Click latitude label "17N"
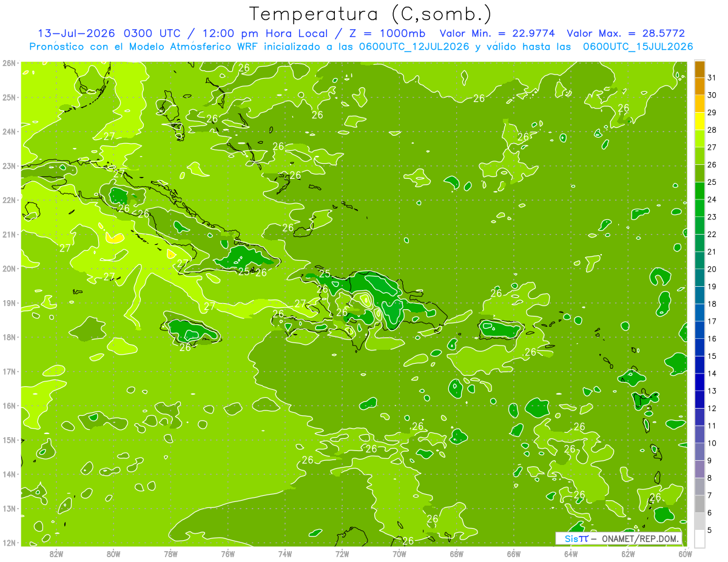This screenshot has width=728, height=562. (x=9, y=372)
